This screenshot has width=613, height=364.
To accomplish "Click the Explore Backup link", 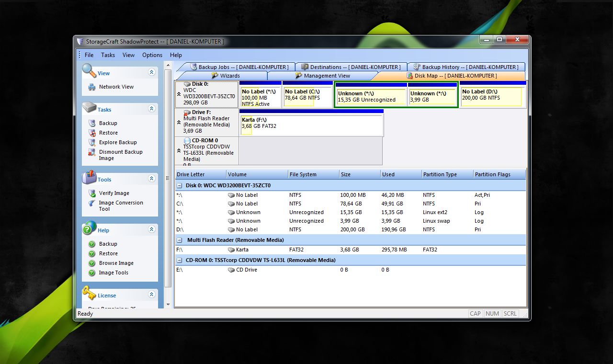I will 118,142.
